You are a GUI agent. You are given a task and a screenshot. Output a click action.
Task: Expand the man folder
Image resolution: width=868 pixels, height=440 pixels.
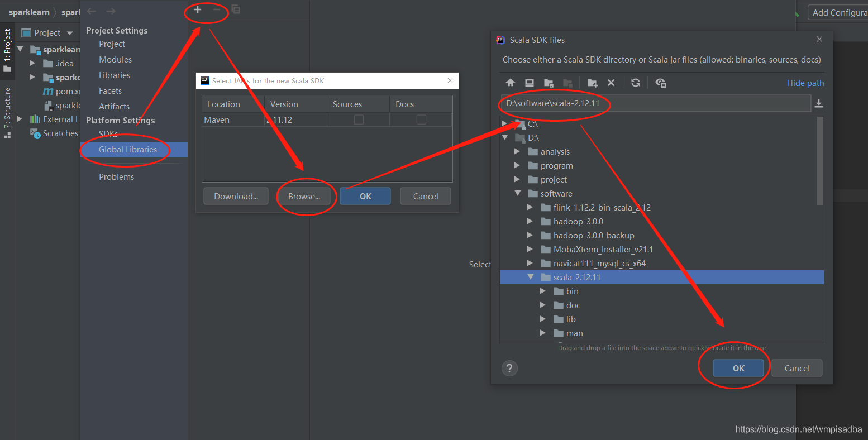543,333
